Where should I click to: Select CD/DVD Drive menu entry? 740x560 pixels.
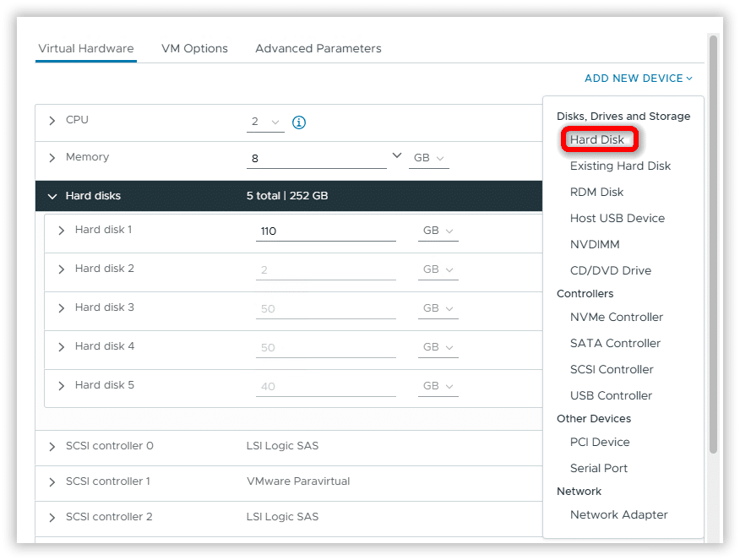pyautogui.click(x=610, y=271)
